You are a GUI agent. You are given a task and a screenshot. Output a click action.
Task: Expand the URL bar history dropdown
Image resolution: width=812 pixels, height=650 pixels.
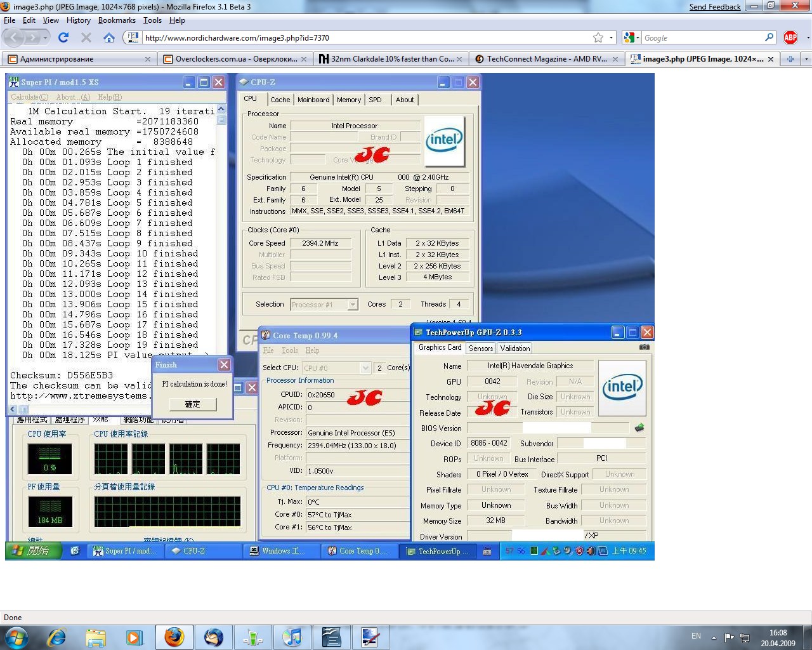612,37
